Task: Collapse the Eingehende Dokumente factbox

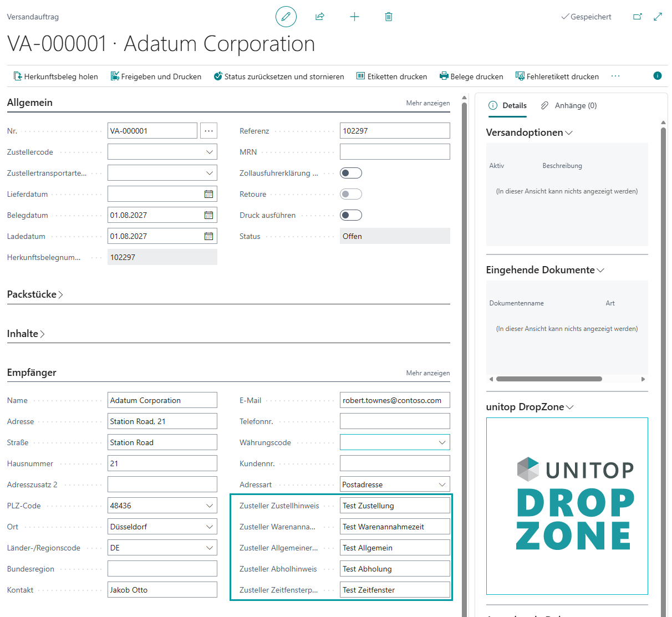Action: click(545, 270)
